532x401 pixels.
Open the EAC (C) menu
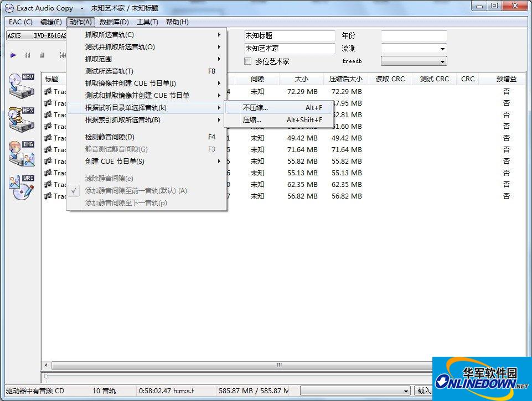(20, 22)
